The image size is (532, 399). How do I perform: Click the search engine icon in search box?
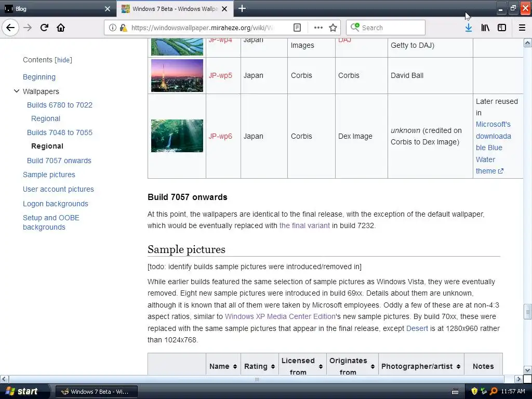pos(355,27)
